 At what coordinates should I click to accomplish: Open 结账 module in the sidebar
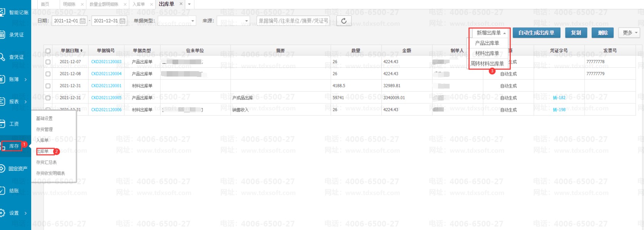pos(13,191)
